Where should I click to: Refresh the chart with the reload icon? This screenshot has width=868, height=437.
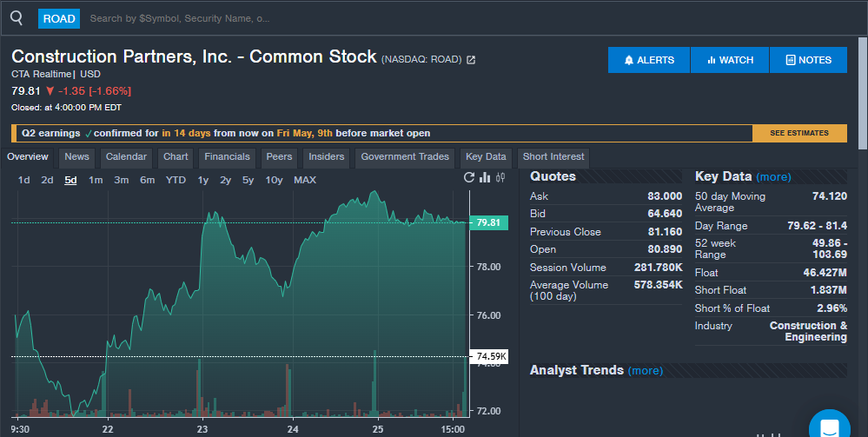click(469, 177)
